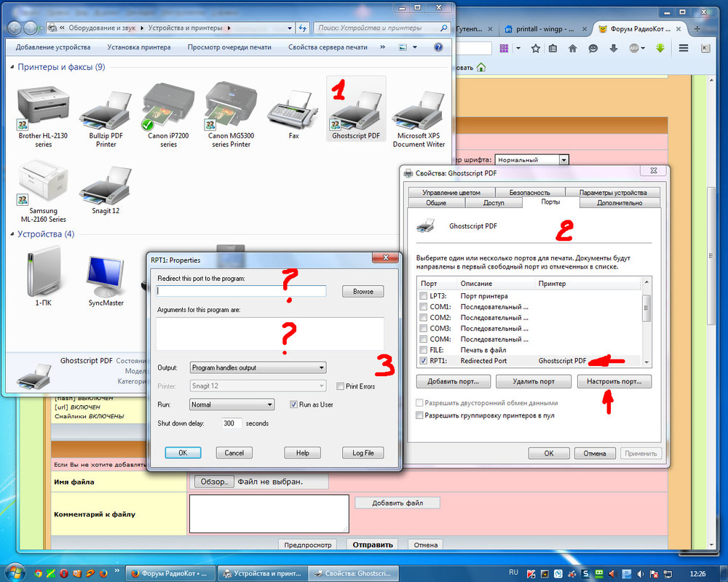Select the Canon iP7200 series printer icon

click(x=168, y=107)
